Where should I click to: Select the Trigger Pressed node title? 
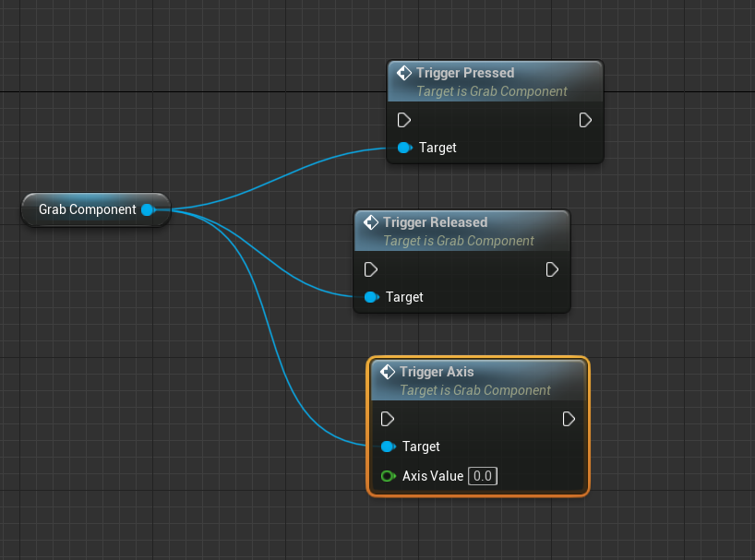[465, 73]
